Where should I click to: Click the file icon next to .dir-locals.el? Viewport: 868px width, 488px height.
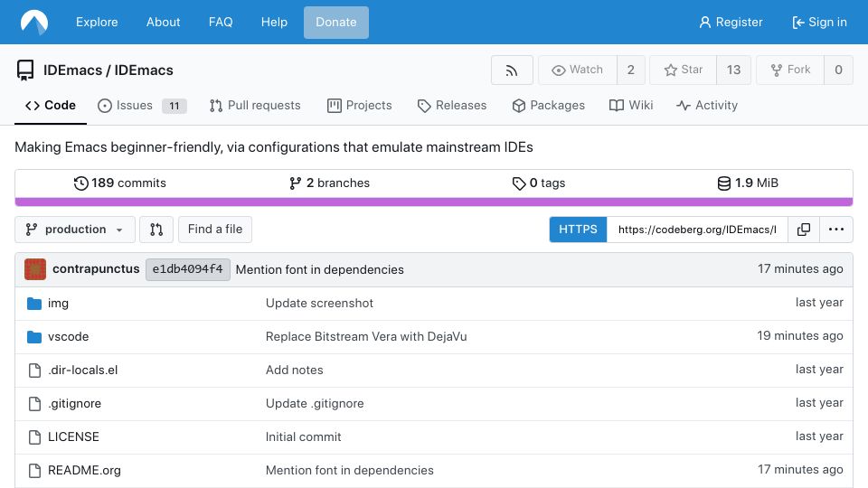coord(35,371)
